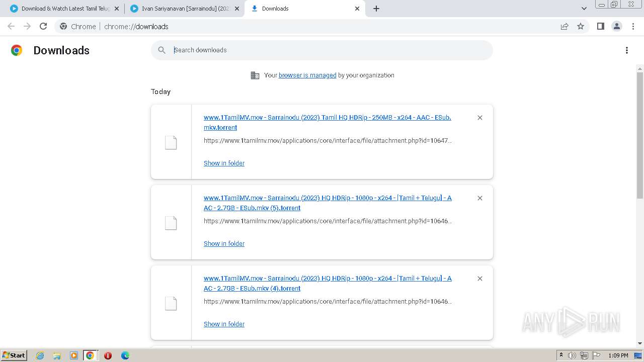This screenshot has height=362, width=644.
Task: Launch Internet Explorer from the taskbar
Action: [40, 355]
